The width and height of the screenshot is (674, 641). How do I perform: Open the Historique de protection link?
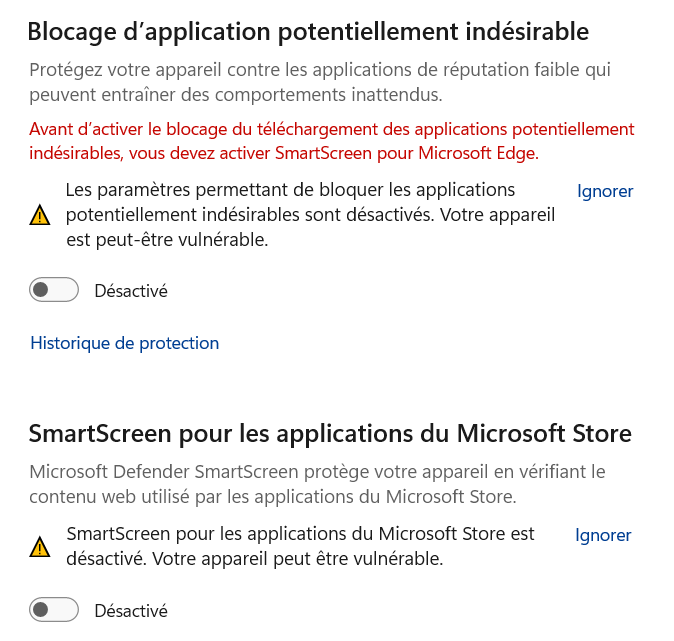[125, 343]
